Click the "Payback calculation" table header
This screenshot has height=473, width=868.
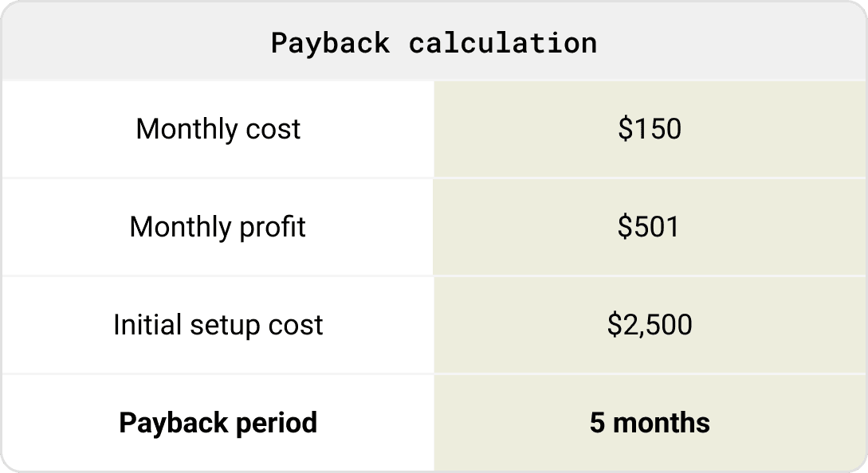(x=434, y=42)
